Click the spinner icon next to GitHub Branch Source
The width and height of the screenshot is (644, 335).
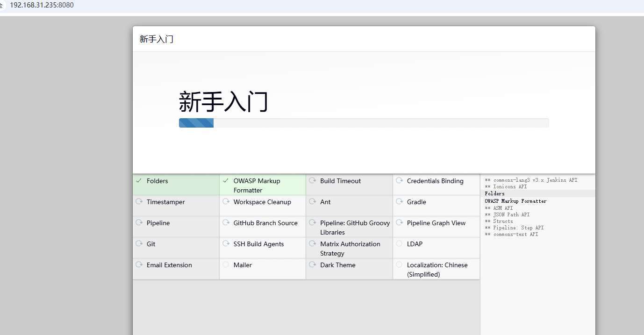226,222
